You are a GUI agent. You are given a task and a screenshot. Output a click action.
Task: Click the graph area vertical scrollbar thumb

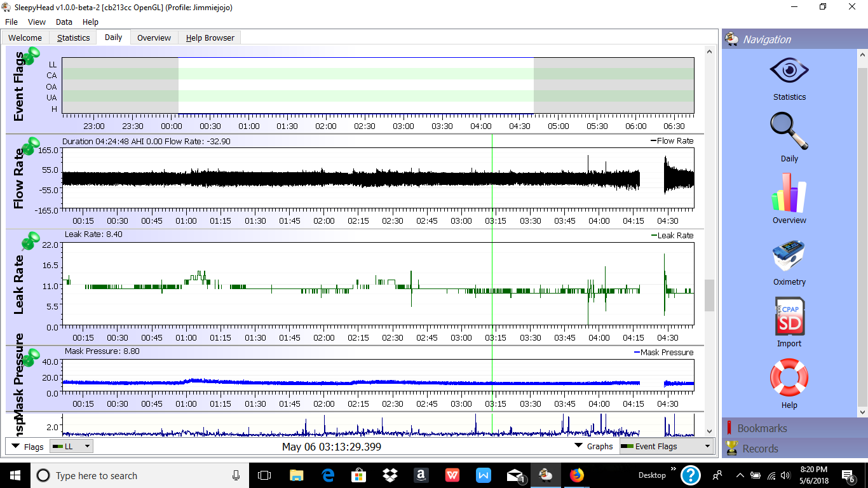(710, 295)
